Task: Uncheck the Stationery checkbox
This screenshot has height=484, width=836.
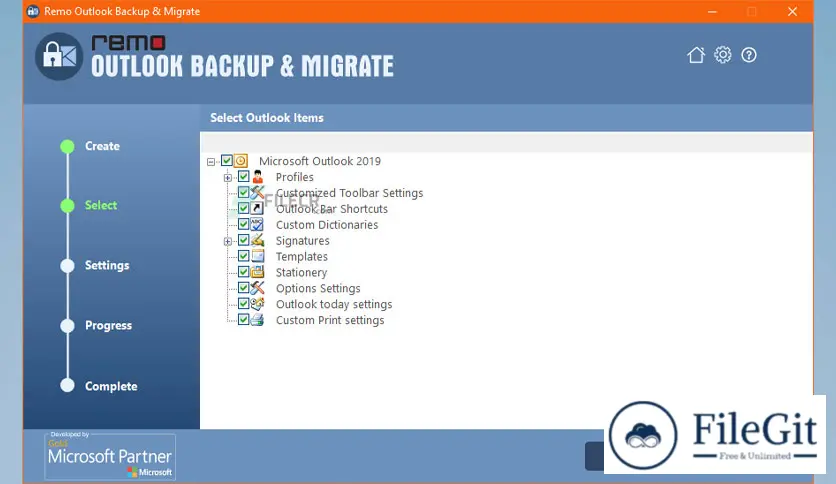Action: click(x=243, y=272)
